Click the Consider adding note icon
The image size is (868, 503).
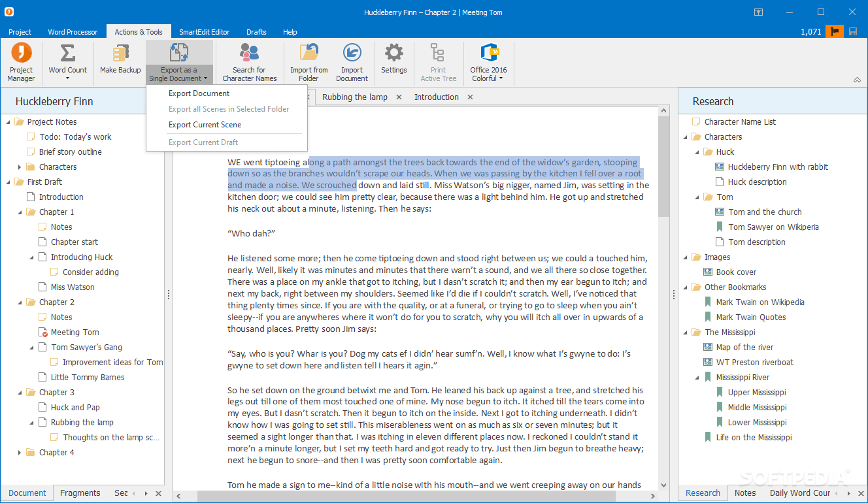54,272
